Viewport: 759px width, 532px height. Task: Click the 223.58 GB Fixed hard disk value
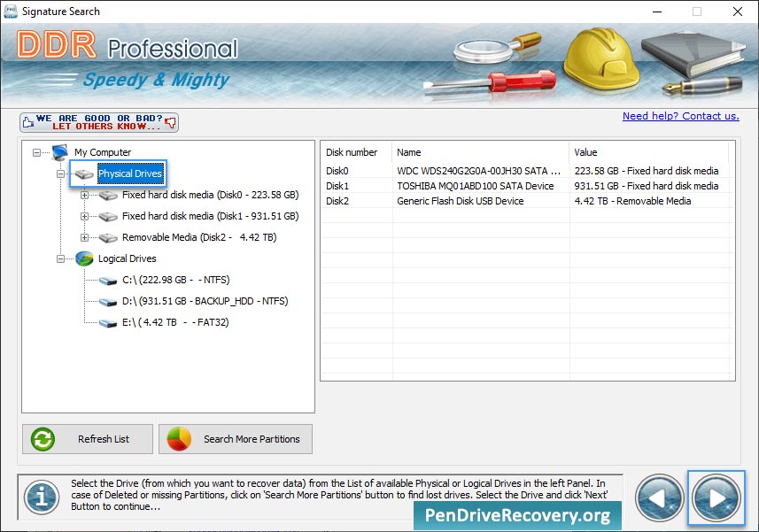point(647,171)
